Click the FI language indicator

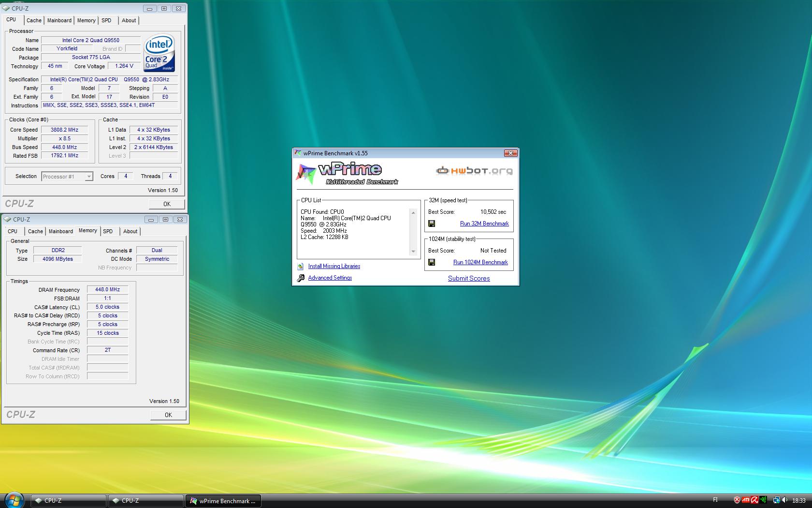pos(715,500)
